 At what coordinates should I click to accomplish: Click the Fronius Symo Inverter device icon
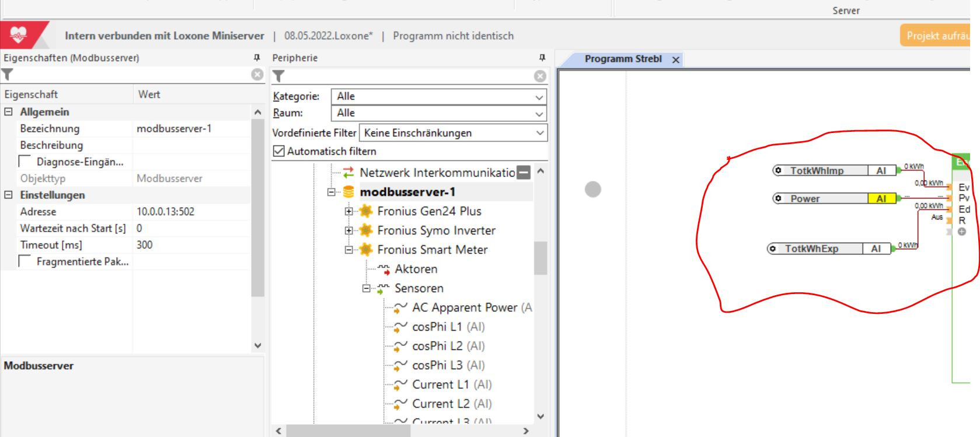coord(366,230)
